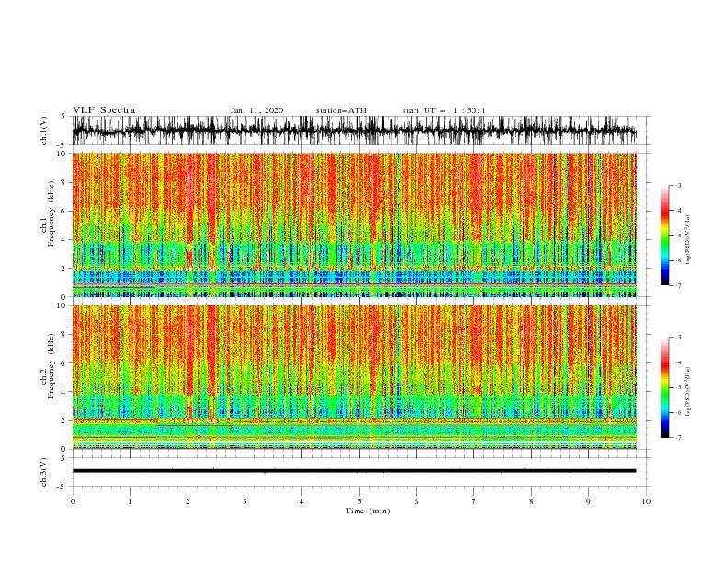Click the time axis tick label "0"
This screenshot has height=563, width=728.
point(73,501)
